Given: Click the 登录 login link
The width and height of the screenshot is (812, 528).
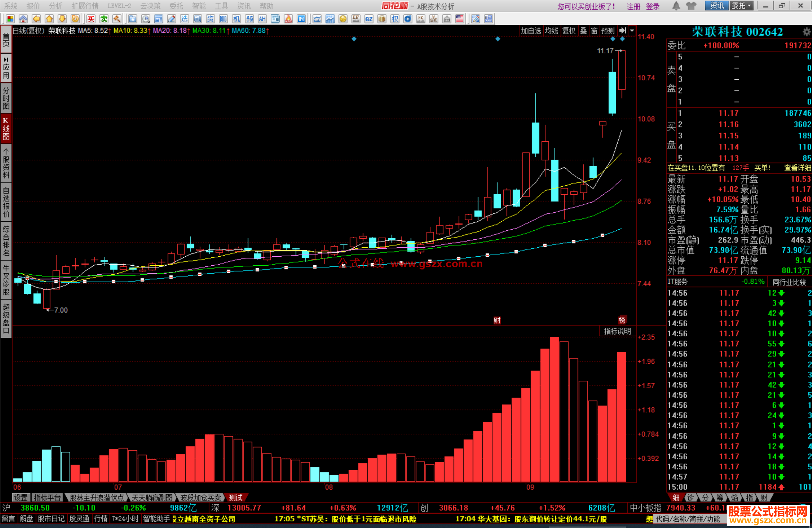Looking at the screenshot, I should [653, 6].
